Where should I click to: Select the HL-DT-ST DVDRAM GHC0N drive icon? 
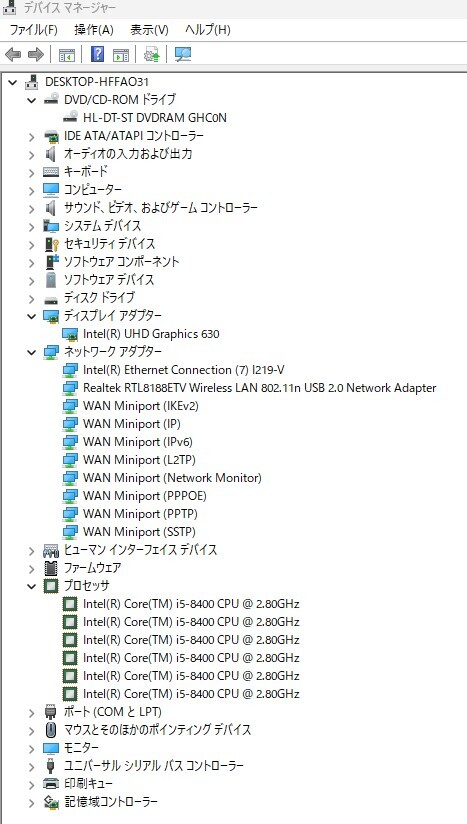coord(70,117)
